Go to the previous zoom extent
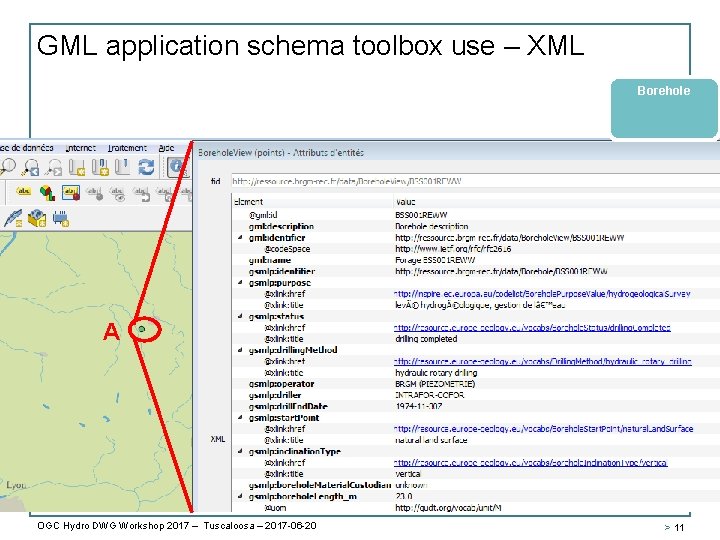Viewport: 720px width, 540px height. (32, 167)
